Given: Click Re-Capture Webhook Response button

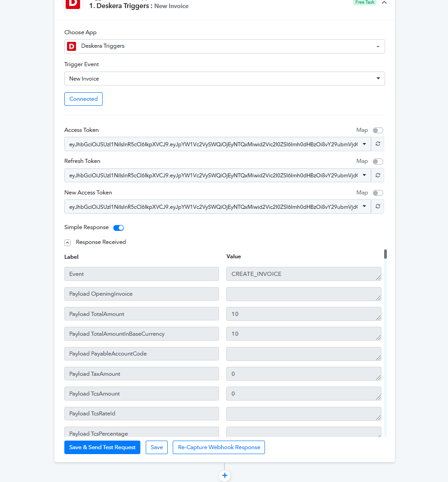Looking at the screenshot, I should (219, 447).
